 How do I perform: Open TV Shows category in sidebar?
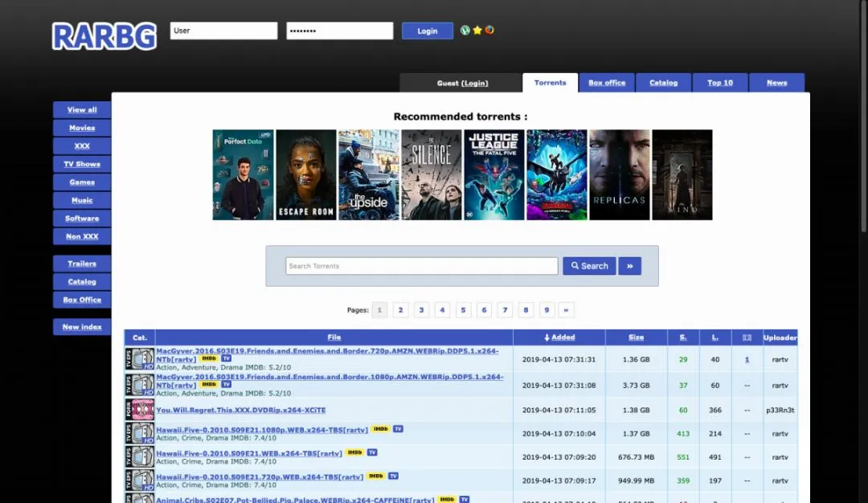pos(82,165)
